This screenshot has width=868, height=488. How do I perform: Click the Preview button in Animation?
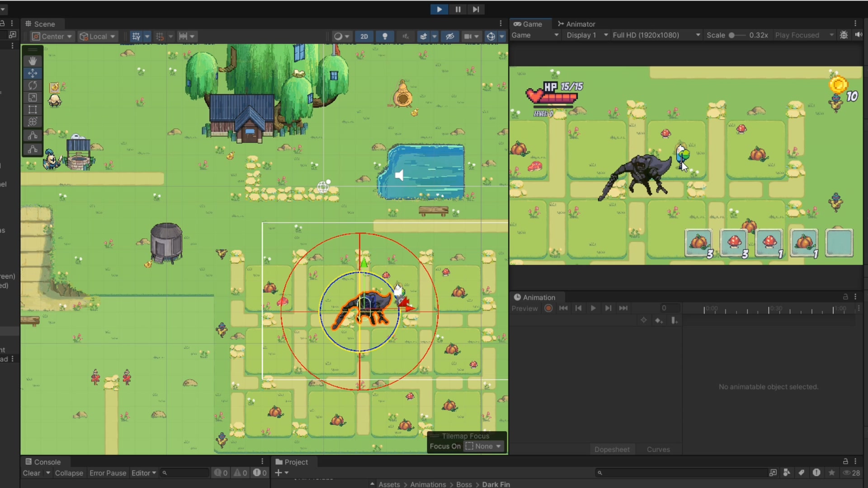click(524, 308)
